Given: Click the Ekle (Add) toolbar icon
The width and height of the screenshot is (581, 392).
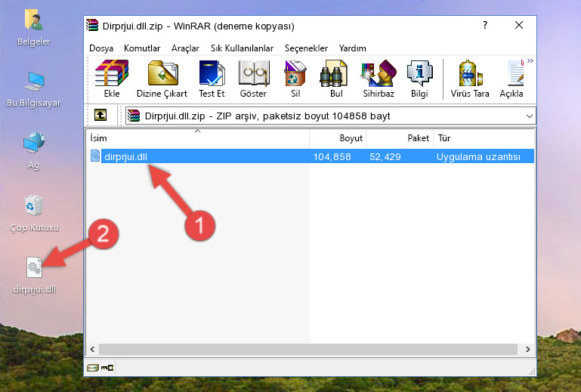Looking at the screenshot, I should pyautogui.click(x=112, y=79).
